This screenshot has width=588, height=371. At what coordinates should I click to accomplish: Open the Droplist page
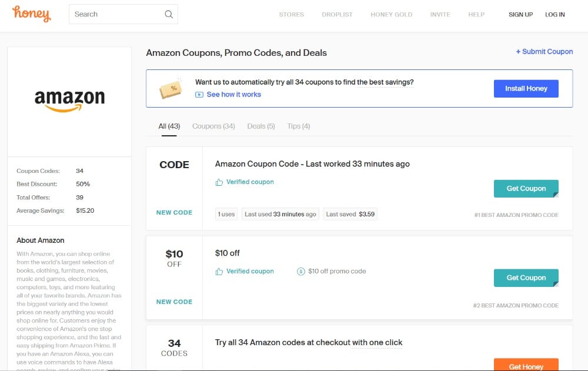pyautogui.click(x=337, y=15)
